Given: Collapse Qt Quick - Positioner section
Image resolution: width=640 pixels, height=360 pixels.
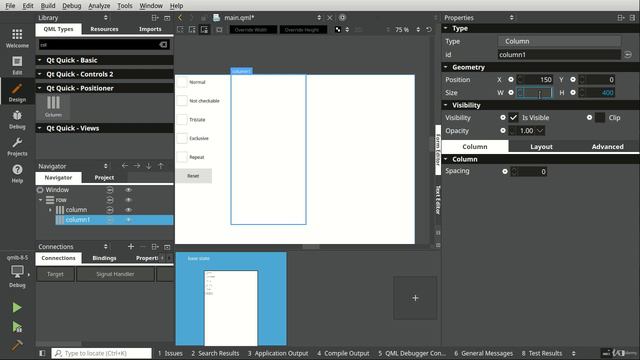Looking at the screenshot, I should [x=40, y=88].
